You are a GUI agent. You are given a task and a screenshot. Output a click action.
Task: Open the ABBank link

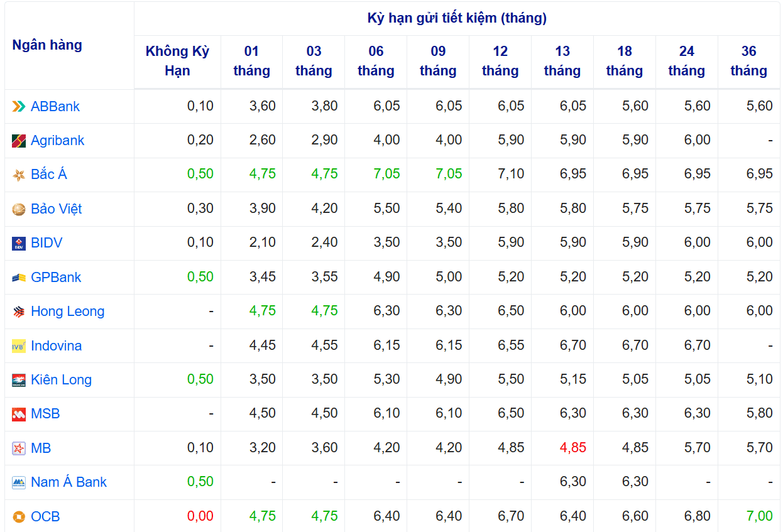point(55,107)
